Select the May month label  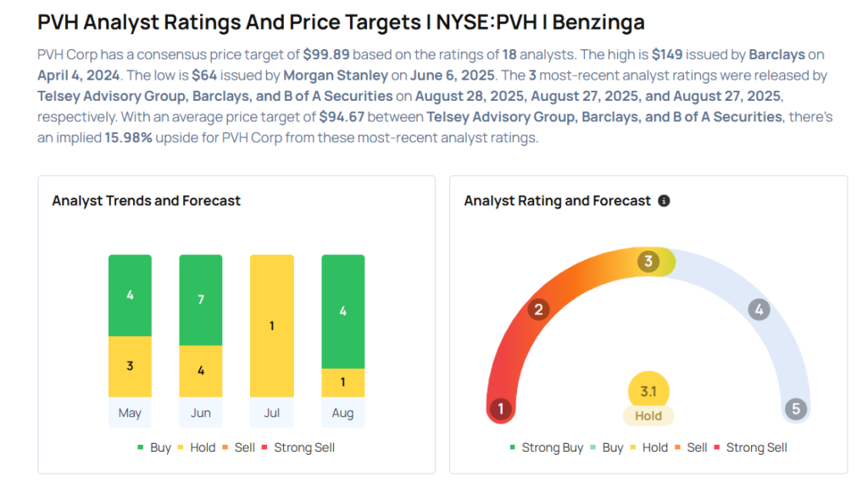[130, 414]
